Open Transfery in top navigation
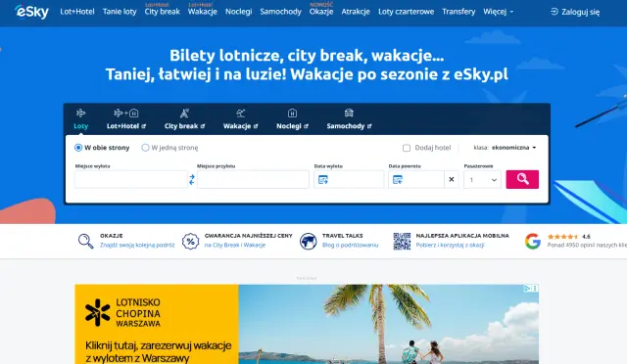The image size is (627, 364). (458, 12)
